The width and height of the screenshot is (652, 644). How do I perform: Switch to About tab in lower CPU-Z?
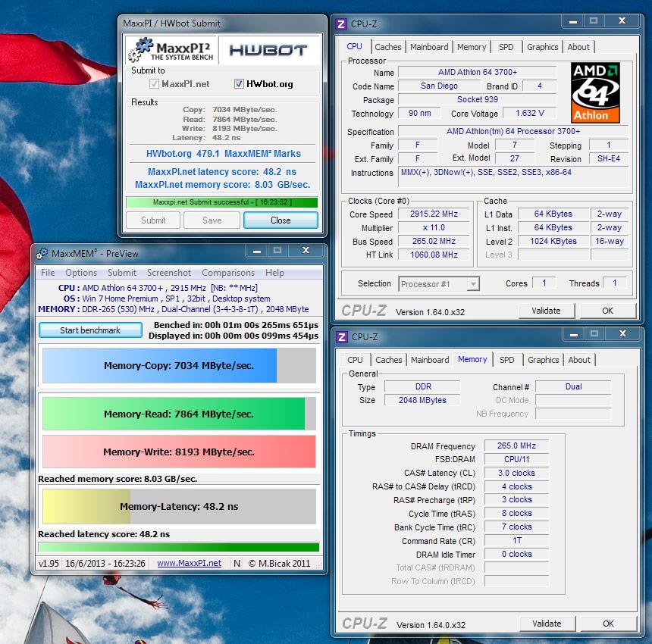579,360
